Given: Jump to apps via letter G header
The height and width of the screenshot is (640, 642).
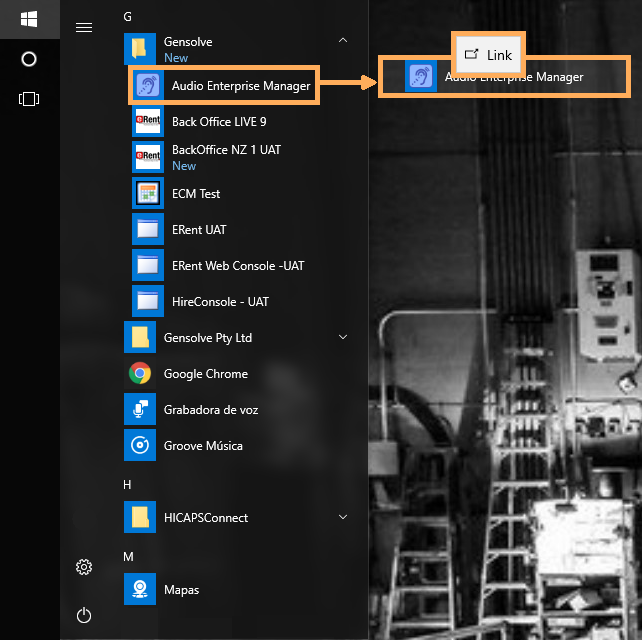Looking at the screenshot, I should click(127, 16).
